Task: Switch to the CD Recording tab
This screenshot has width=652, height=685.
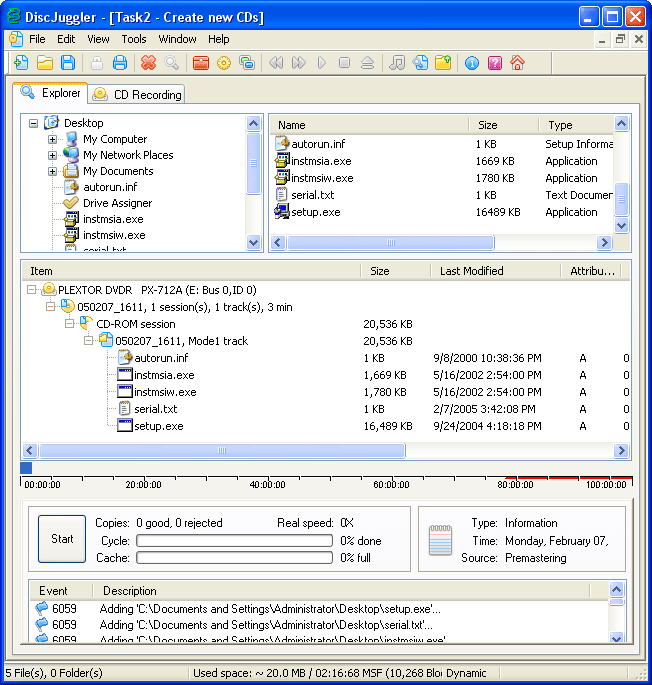Action: pyautogui.click(x=137, y=94)
